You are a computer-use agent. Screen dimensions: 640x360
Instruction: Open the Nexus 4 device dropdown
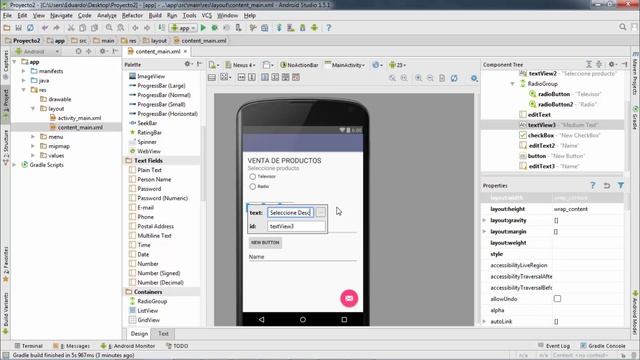click(240, 65)
